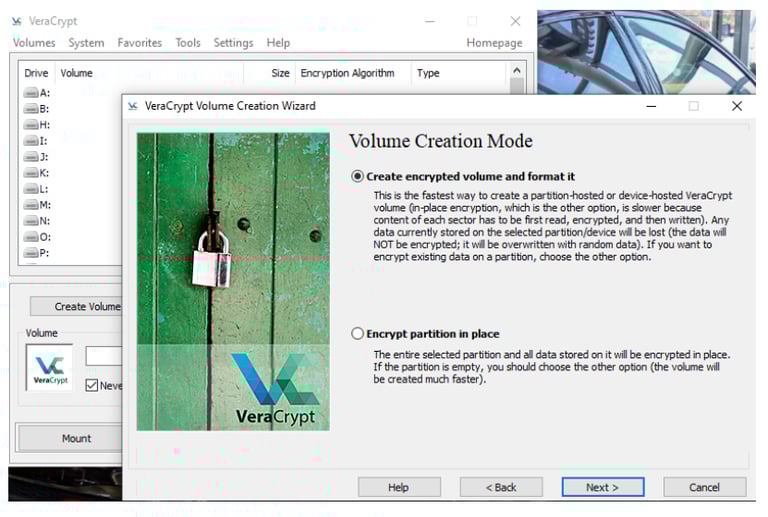Screen dimensions: 768x517
Task: Close the Volume Creation Wizard window
Action: [737, 106]
